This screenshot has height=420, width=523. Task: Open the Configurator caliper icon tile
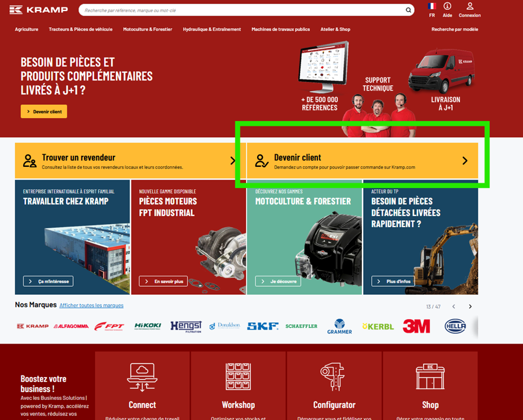(334, 377)
